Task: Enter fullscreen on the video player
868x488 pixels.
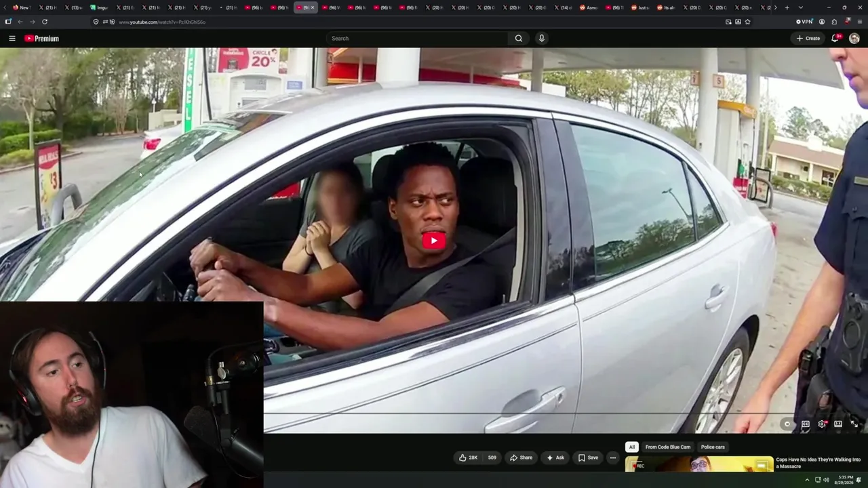Action: click(x=854, y=424)
